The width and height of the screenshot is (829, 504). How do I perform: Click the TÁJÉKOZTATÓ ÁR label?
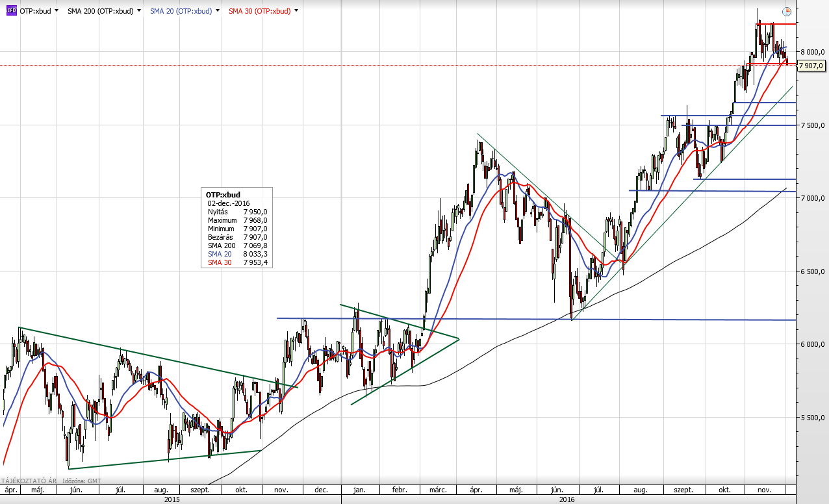click(29, 481)
